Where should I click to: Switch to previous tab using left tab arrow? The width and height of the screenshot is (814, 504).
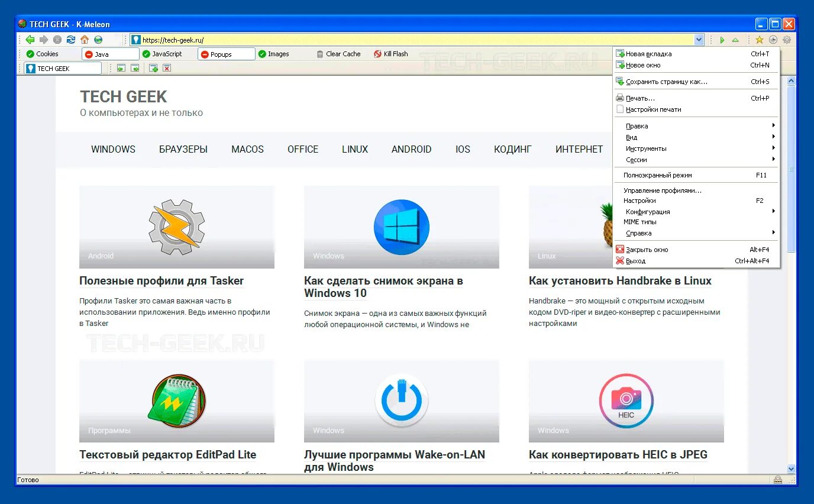121,69
